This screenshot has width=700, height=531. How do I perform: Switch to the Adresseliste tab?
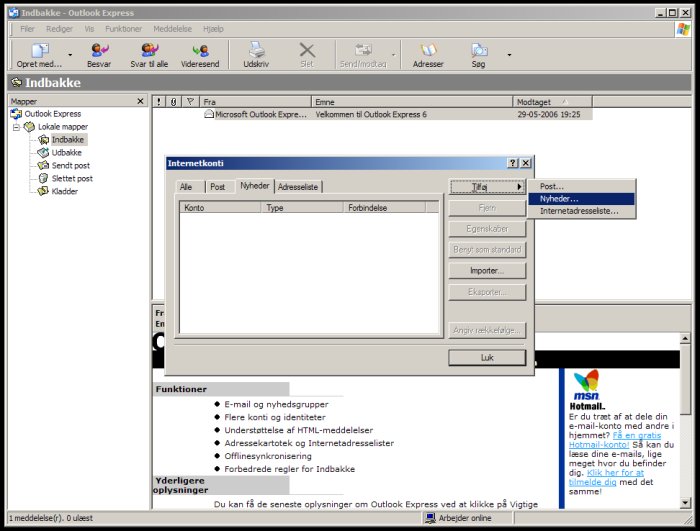coord(298,187)
